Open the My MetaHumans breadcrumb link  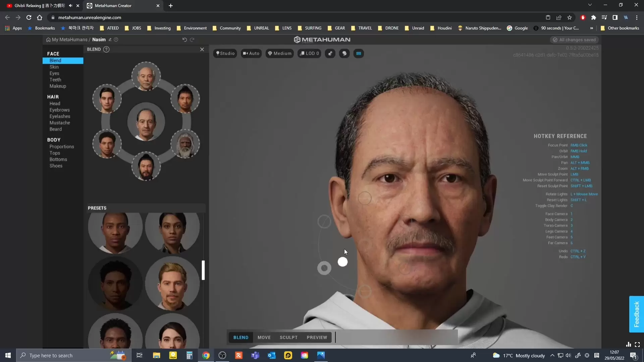(69, 40)
